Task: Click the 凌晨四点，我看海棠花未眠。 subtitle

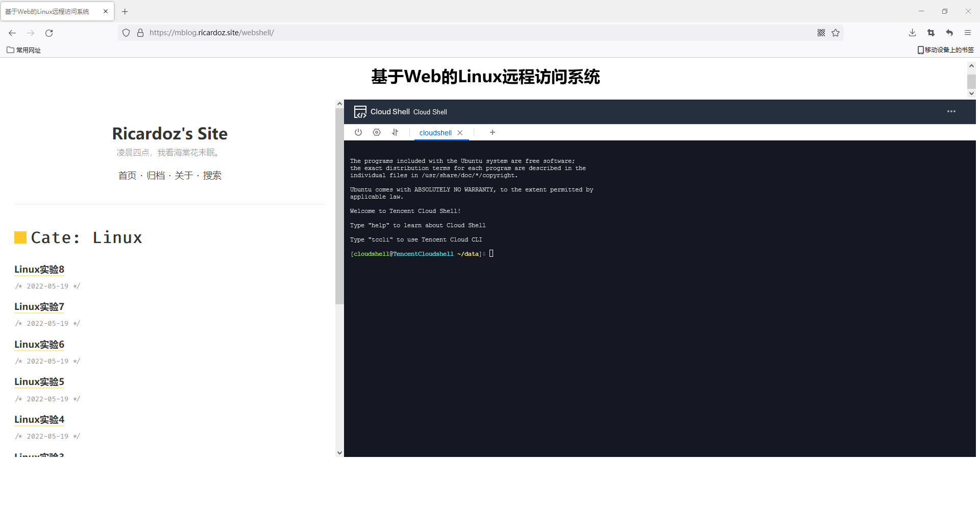Action: click(169, 153)
